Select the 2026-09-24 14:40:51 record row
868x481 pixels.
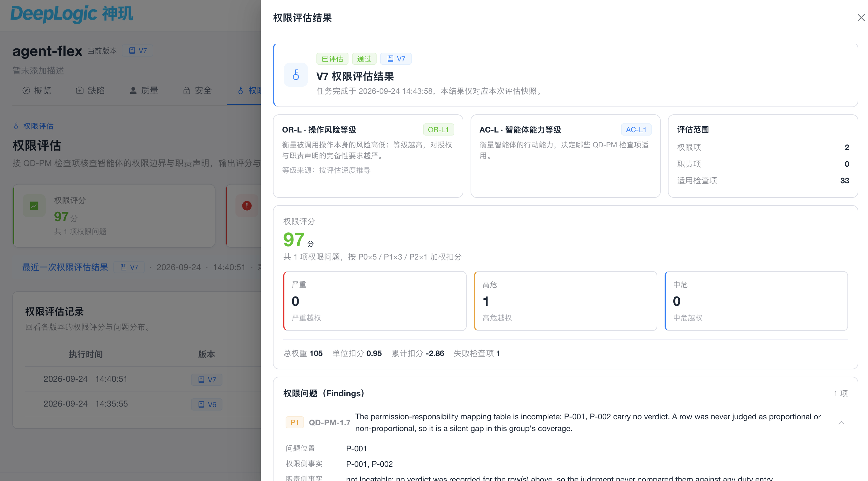(x=143, y=379)
